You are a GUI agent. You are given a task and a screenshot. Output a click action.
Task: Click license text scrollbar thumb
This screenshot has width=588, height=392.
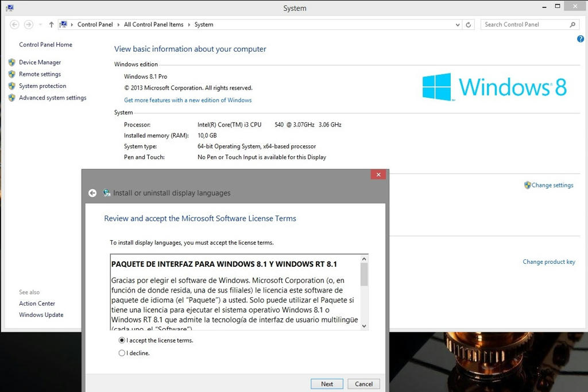click(363, 275)
